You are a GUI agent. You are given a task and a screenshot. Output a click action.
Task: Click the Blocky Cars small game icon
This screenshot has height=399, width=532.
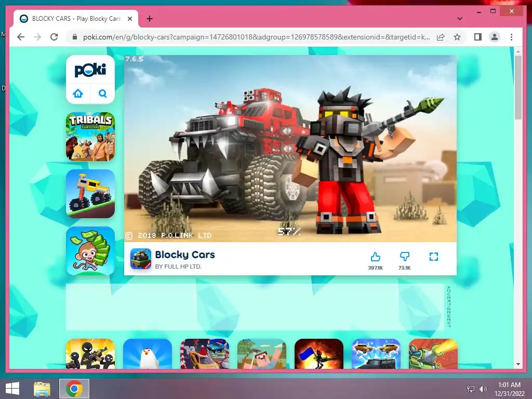click(x=141, y=259)
